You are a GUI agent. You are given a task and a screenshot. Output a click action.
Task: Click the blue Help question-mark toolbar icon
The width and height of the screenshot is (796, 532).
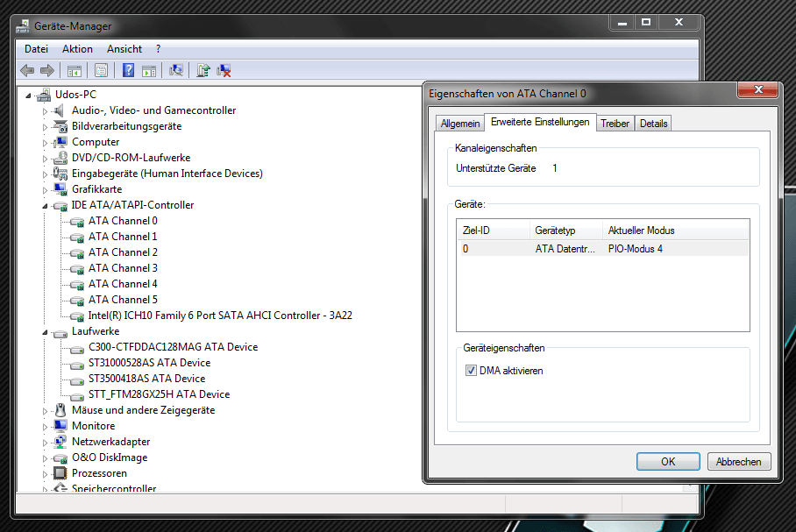pos(129,70)
